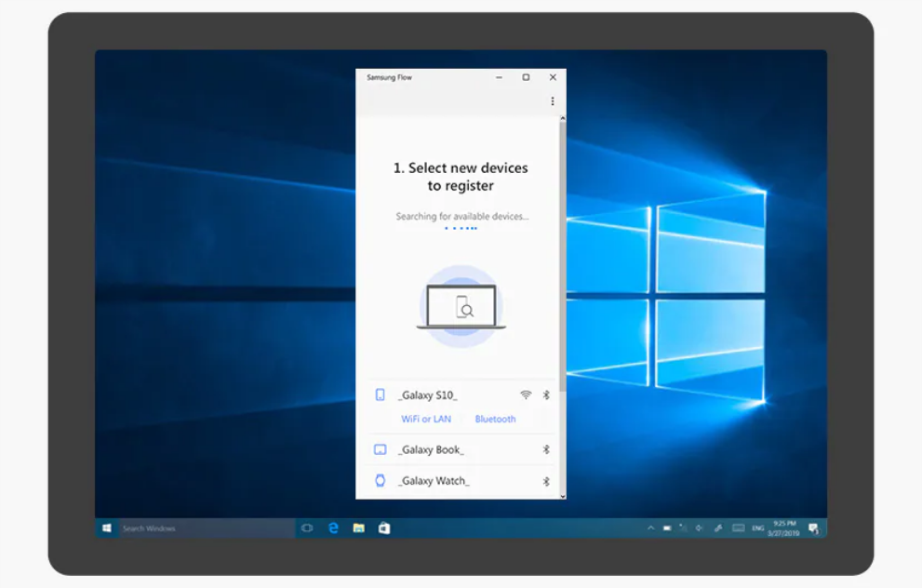
Task: Click the WiFi icon on Galaxy S10 row
Action: (x=526, y=395)
